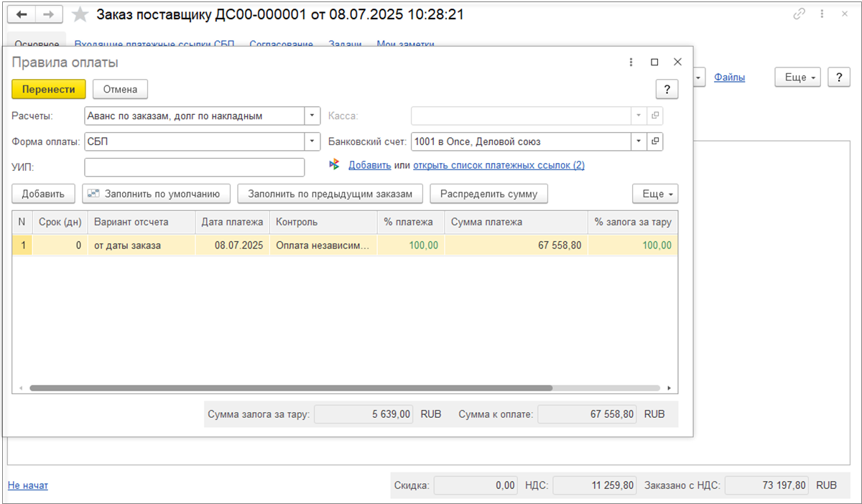Select the % платежа cell 100,00
Viewport: 862px width, 504px height.
[x=411, y=246]
